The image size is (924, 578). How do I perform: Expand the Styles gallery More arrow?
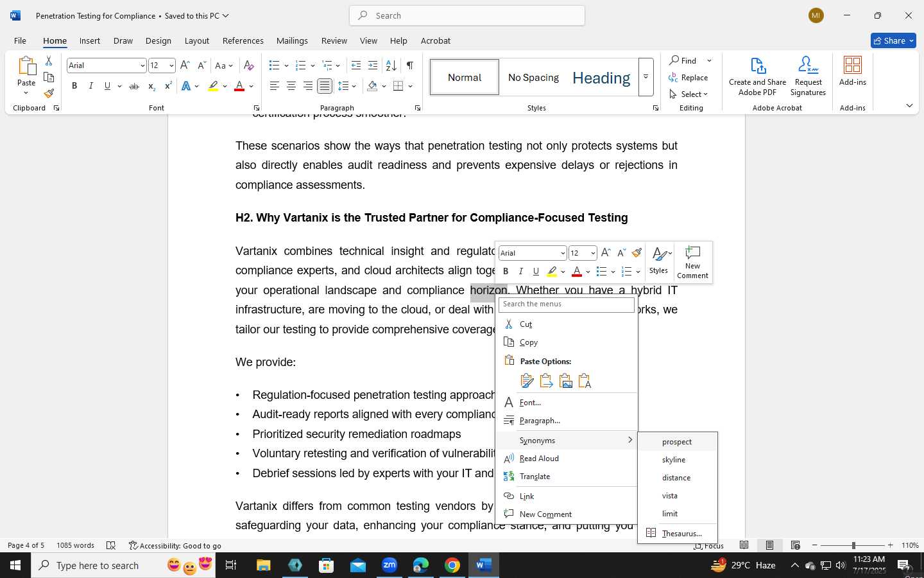click(646, 77)
